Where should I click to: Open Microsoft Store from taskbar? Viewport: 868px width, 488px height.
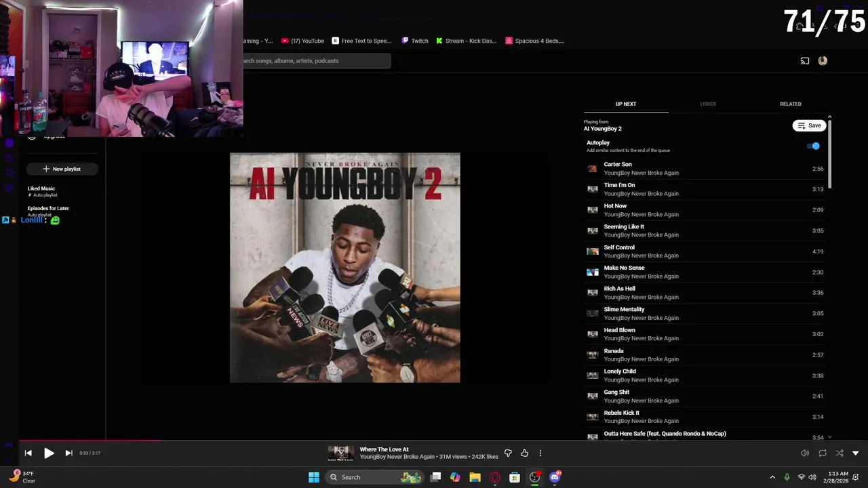515,477
